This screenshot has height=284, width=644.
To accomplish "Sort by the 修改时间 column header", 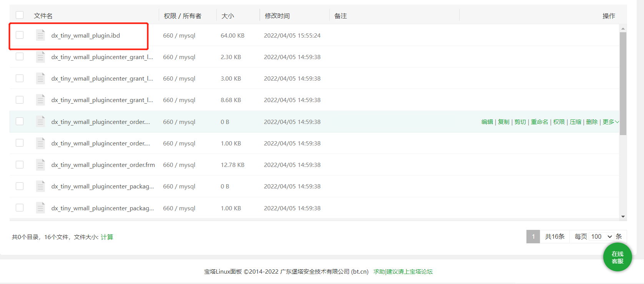I will (277, 16).
